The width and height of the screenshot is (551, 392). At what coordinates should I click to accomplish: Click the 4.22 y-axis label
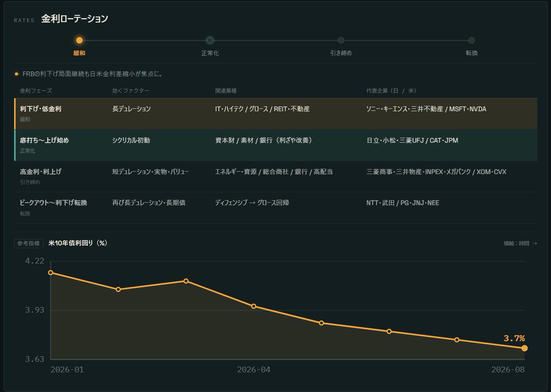point(35,261)
